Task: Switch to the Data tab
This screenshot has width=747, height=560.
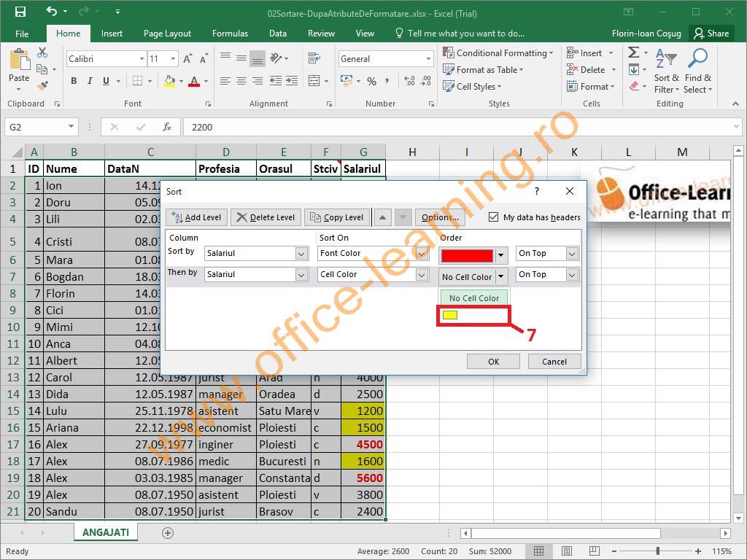Action: pyautogui.click(x=278, y=34)
